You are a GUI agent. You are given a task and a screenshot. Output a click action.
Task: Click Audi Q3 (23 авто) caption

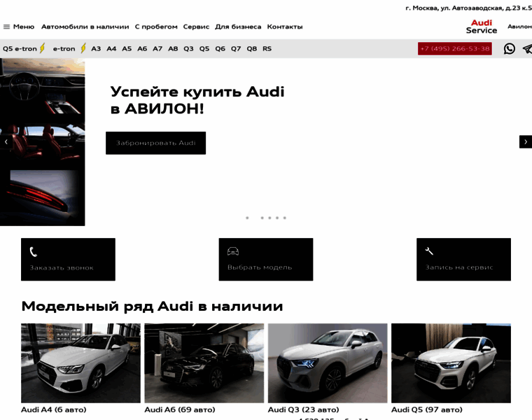tap(303, 409)
